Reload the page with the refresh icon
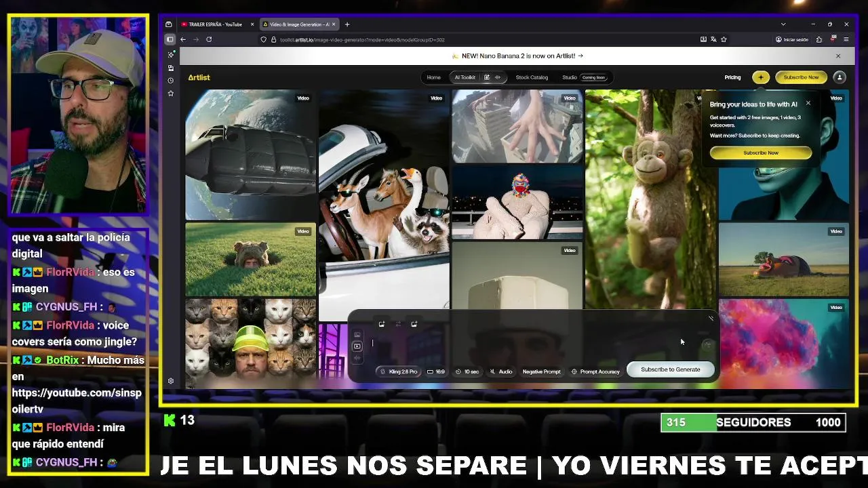Screen dimensions: 868x488 pyautogui.click(x=209, y=39)
